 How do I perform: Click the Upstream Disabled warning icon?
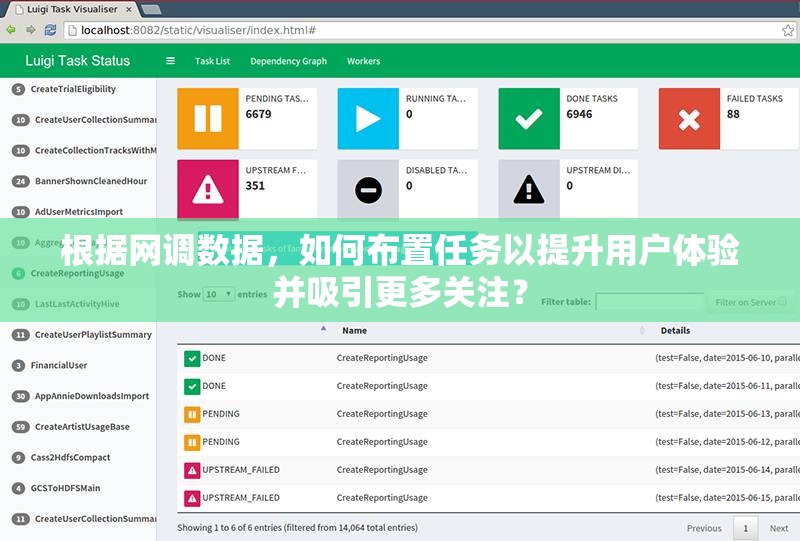point(529,189)
